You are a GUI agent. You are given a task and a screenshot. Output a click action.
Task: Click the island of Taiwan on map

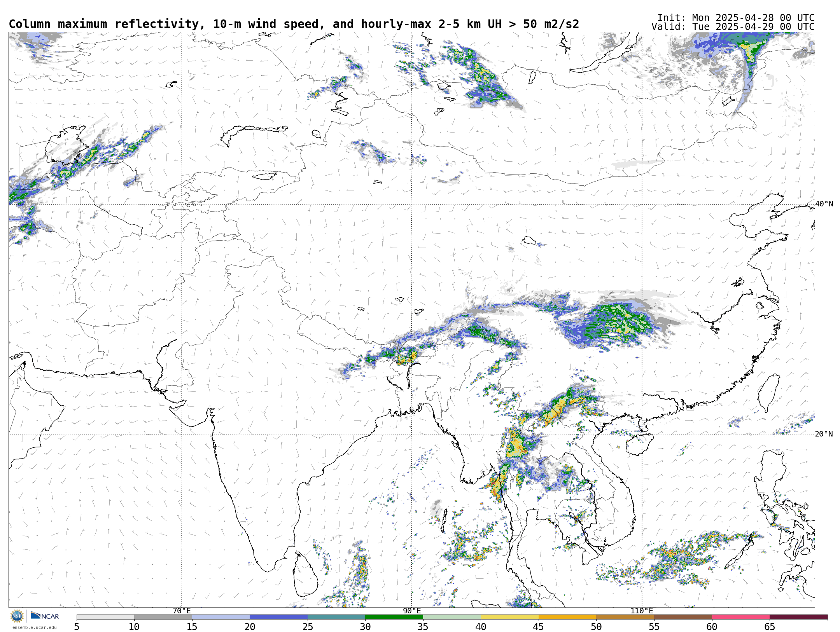pyautogui.click(x=769, y=393)
